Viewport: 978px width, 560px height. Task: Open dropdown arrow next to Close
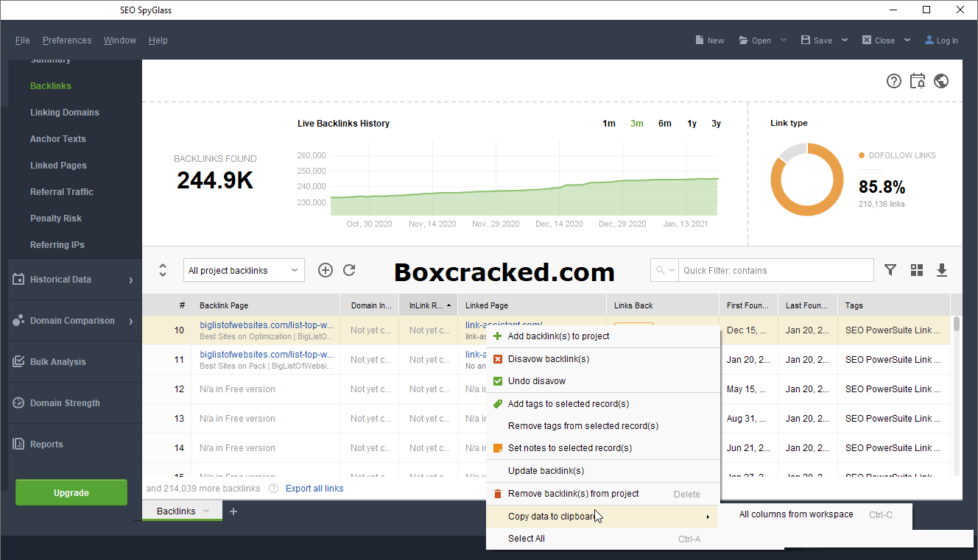tap(907, 40)
